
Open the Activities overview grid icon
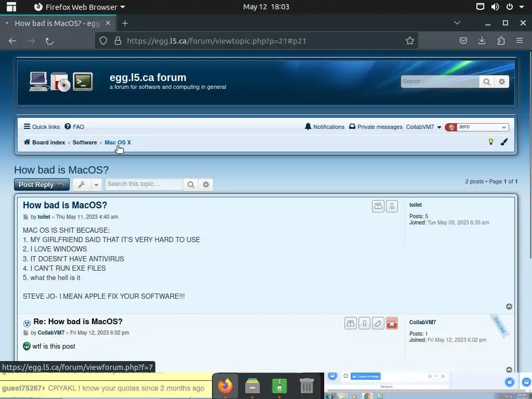coord(11,7)
